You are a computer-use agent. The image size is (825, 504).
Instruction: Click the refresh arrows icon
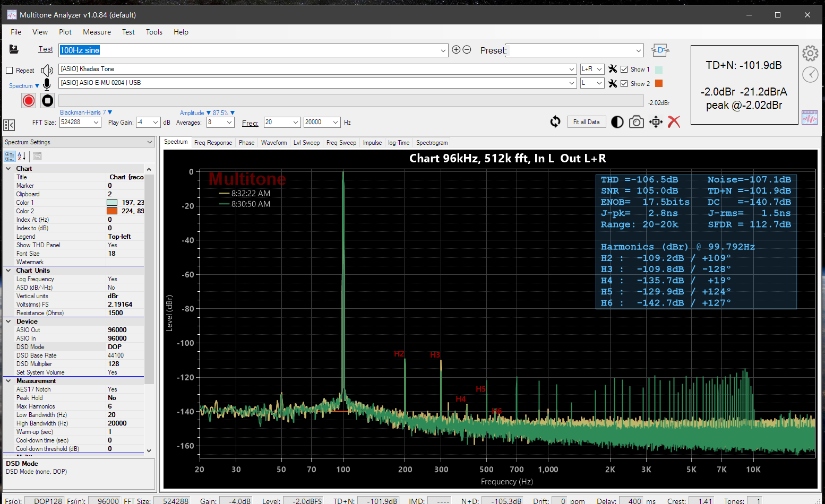click(555, 122)
